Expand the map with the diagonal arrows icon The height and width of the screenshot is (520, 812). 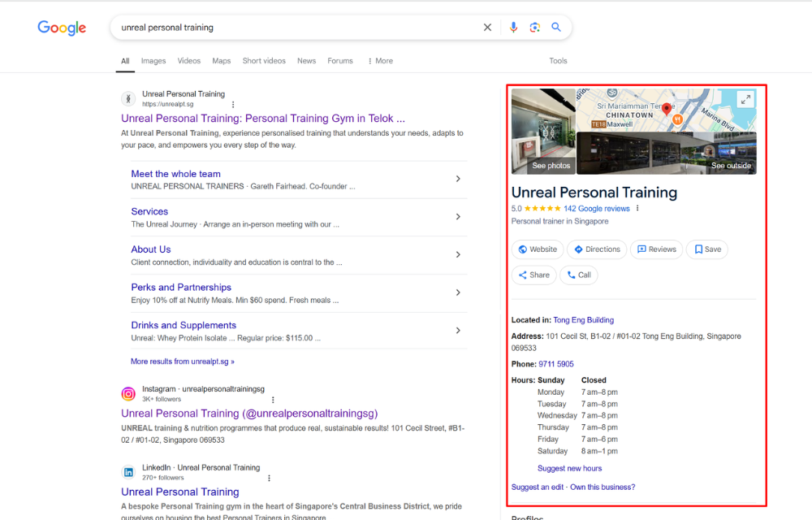tap(745, 99)
